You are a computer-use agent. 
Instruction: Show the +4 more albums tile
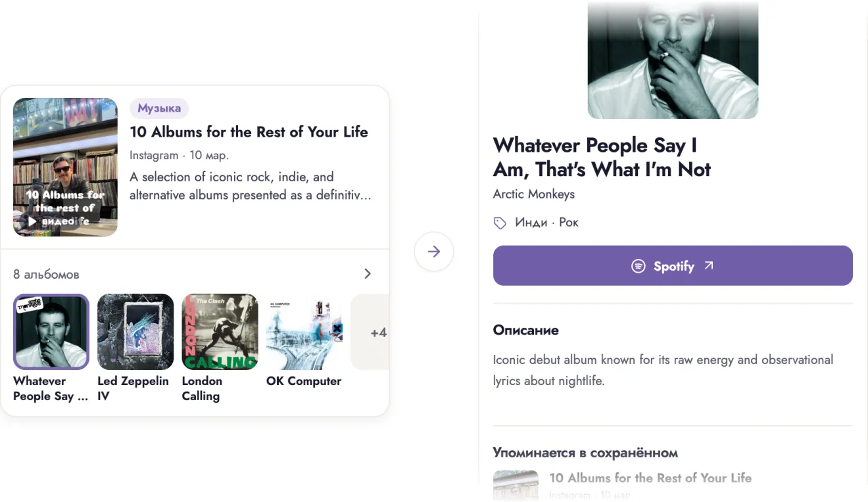(x=370, y=332)
